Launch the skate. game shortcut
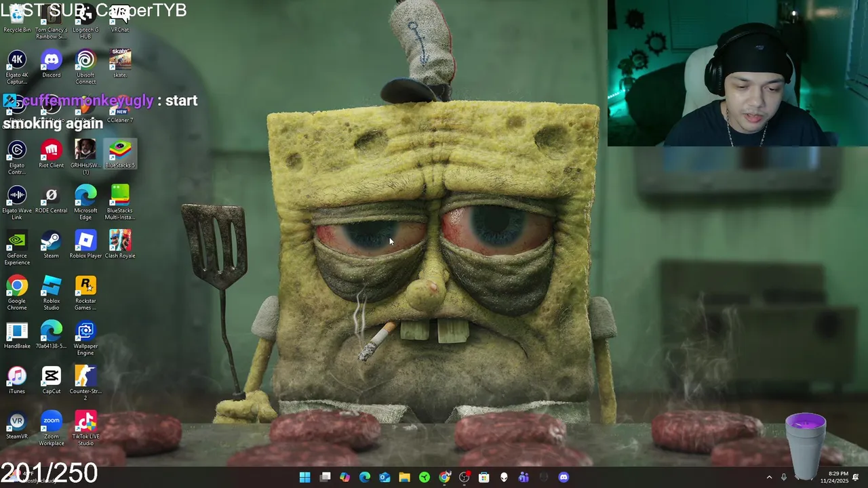 (x=120, y=64)
